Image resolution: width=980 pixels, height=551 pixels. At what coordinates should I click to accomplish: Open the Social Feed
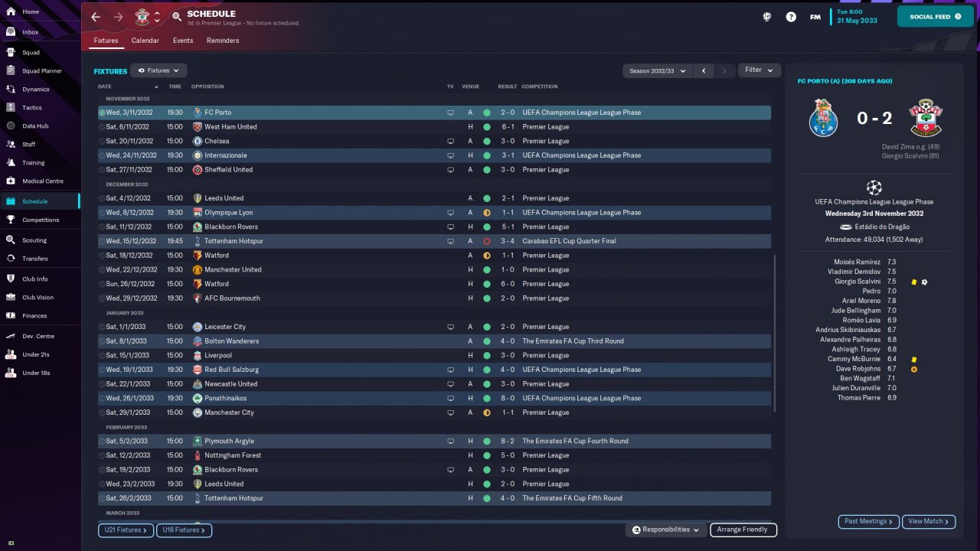point(935,17)
